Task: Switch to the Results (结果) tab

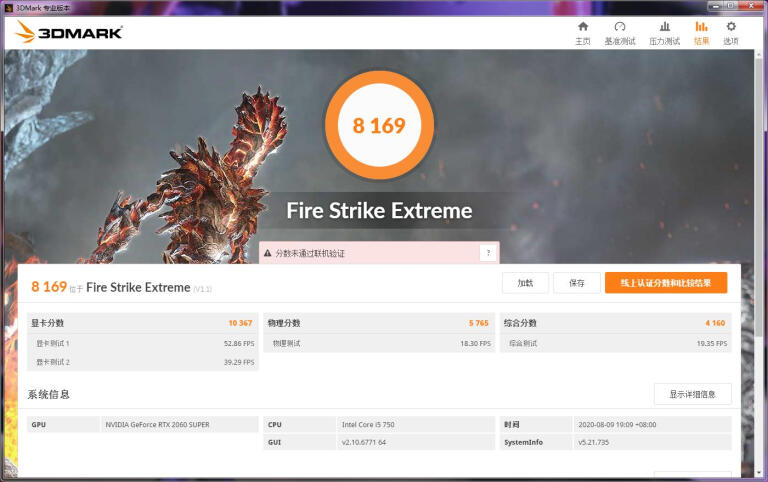Action: coord(701,33)
